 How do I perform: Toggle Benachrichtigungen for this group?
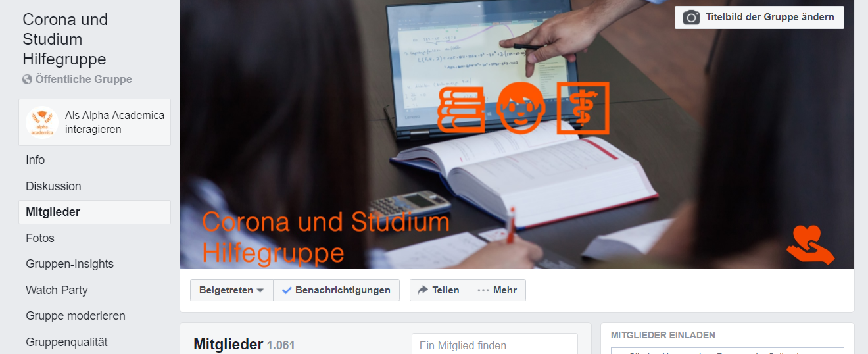pyautogui.click(x=336, y=290)
